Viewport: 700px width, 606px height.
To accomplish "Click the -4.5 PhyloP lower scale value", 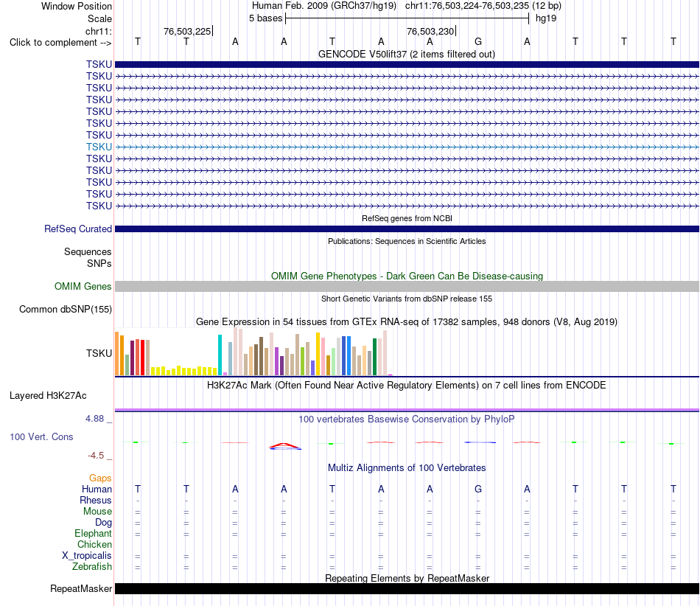I will coord(96,456).
